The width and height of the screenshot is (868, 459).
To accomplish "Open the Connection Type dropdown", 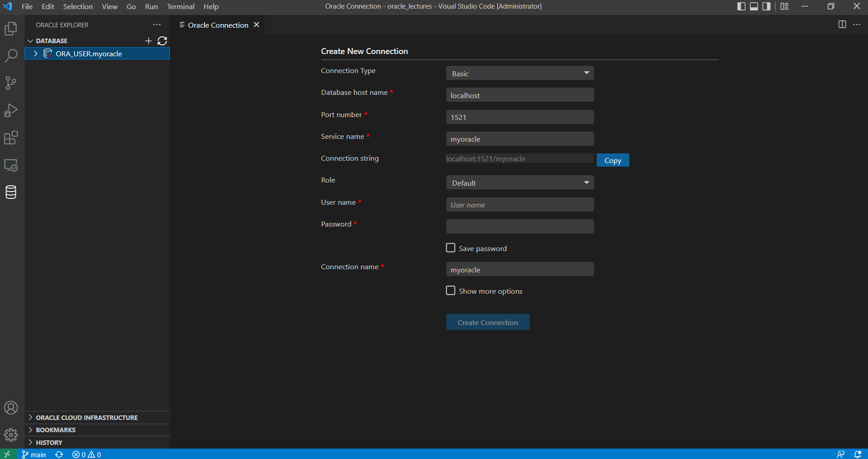I will coord(520,73).
